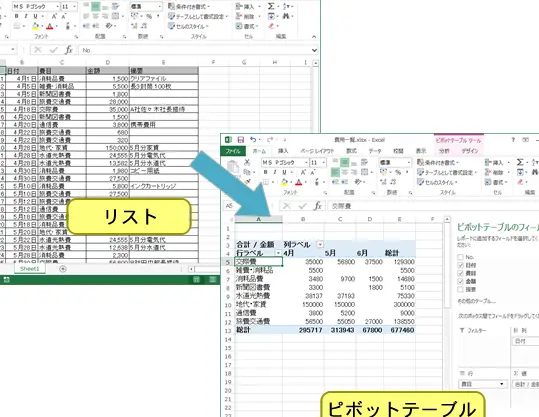The width and height of the screenshot is (539, 417).
Task: Open the 列ラベル filter dropdown
Action: point(320,244)
